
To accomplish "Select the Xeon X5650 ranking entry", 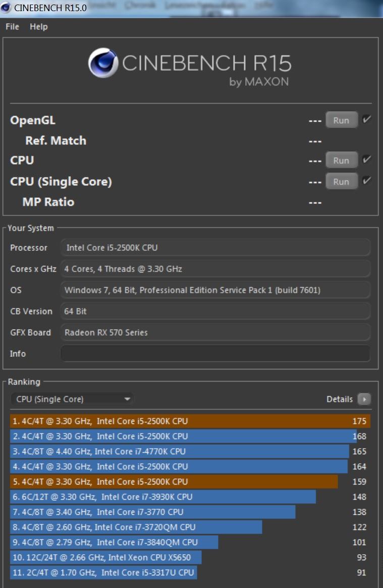I will (105, 557).
